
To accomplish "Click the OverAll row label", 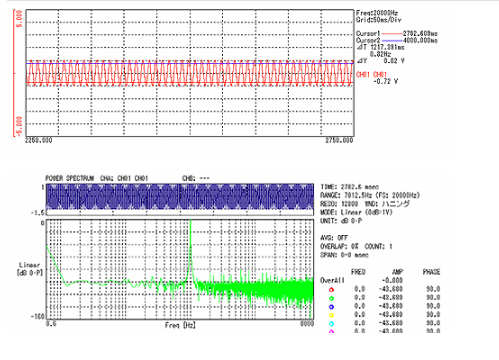I will (x=332, y=281).
